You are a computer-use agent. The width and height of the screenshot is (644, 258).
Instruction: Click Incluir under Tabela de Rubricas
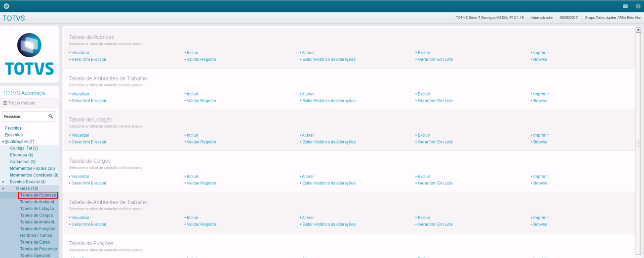click(192, 53)
